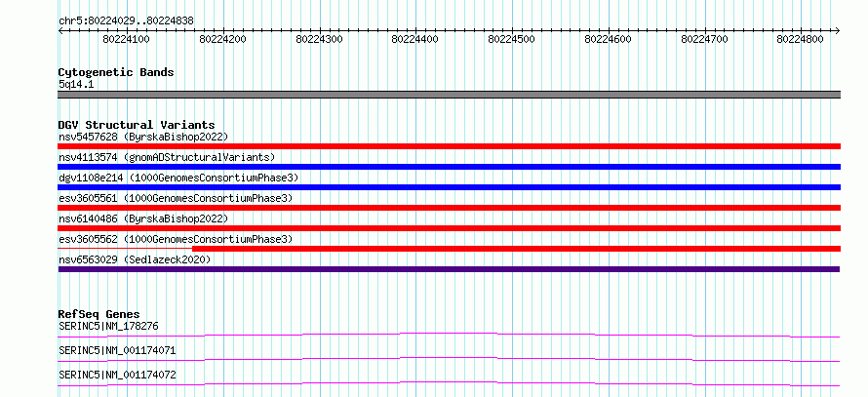Click the red bar for esv3605561
Image resolution: width=868 pixels, height=397 pixels.
450,208
